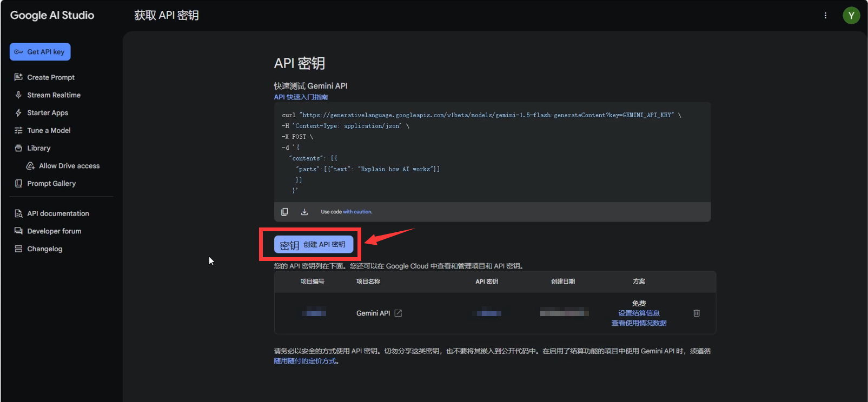Select Allow Drive access
This screenshot has height=402, width=868.
click(x=69, y=166)
